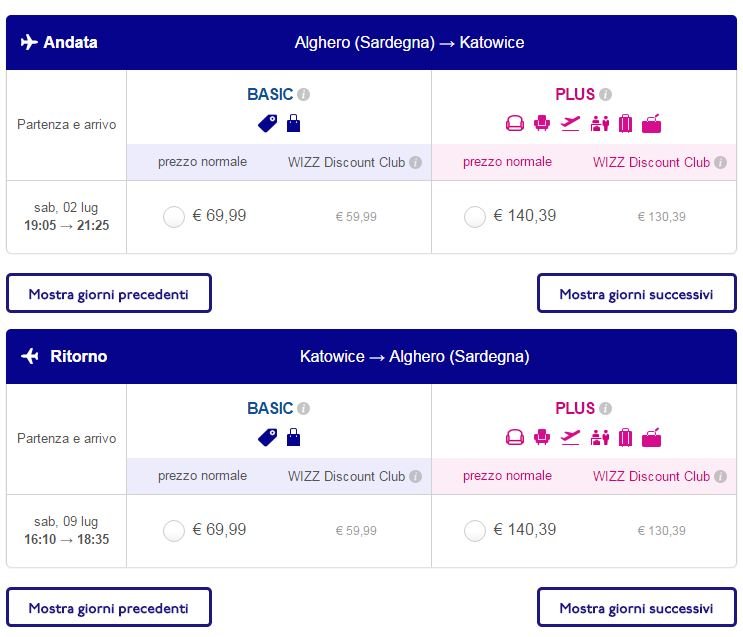Screen dimensions: 743x637
Task: Open the BASIC fare info icon in Andata
Action: click(x=304, y=94)
